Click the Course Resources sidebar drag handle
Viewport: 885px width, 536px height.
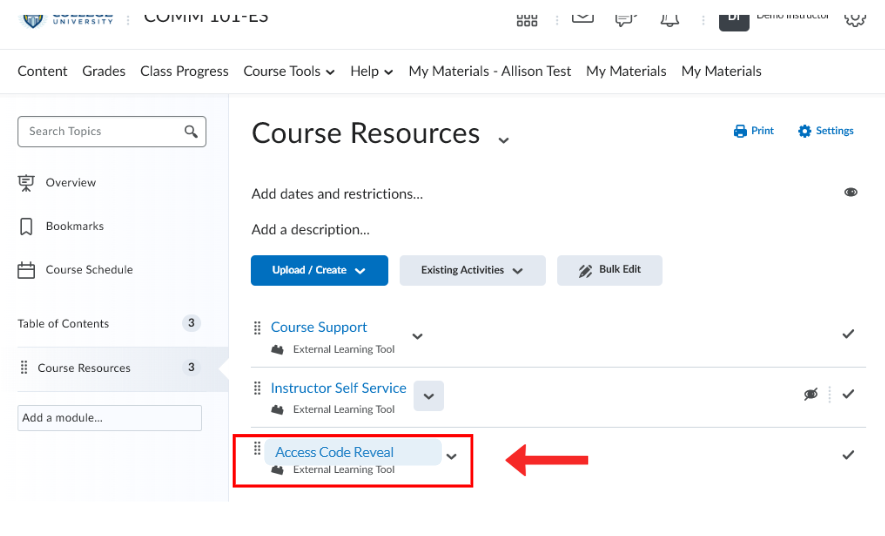(x=24, y=367)
